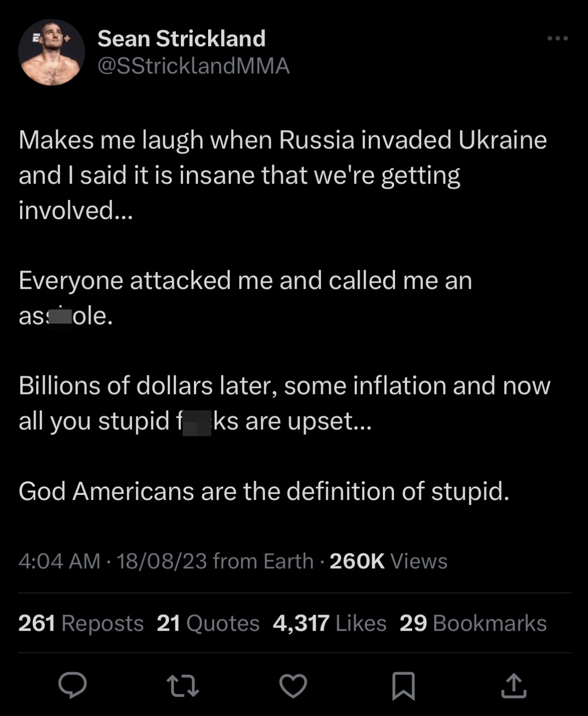Click the 4:04 AM timestamp
This screenshot has width=588, height=716.
[59, 561]
